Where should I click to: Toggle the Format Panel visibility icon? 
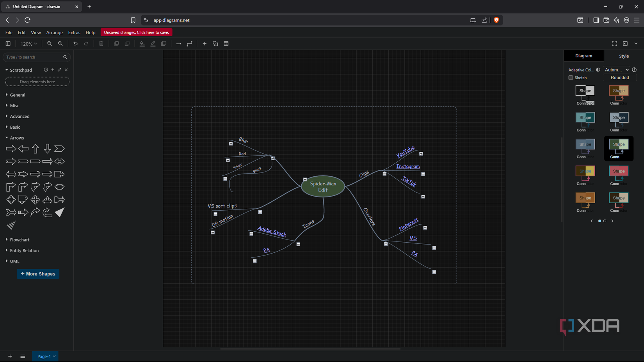click(625, 43)
